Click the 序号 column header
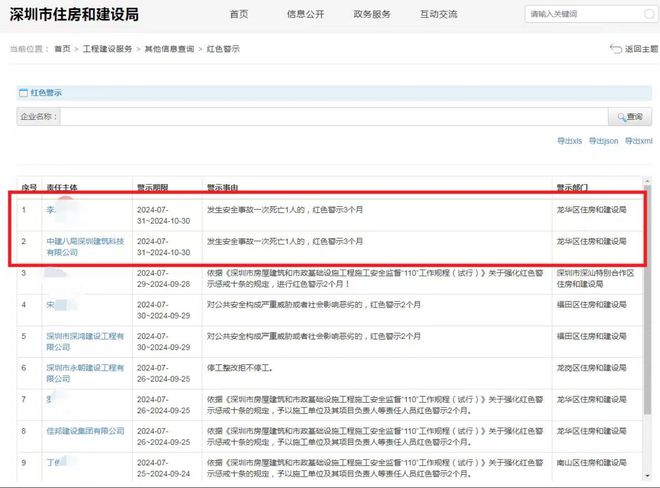Image resolution: width=660 pixels, height=488 pixels. 29,187
